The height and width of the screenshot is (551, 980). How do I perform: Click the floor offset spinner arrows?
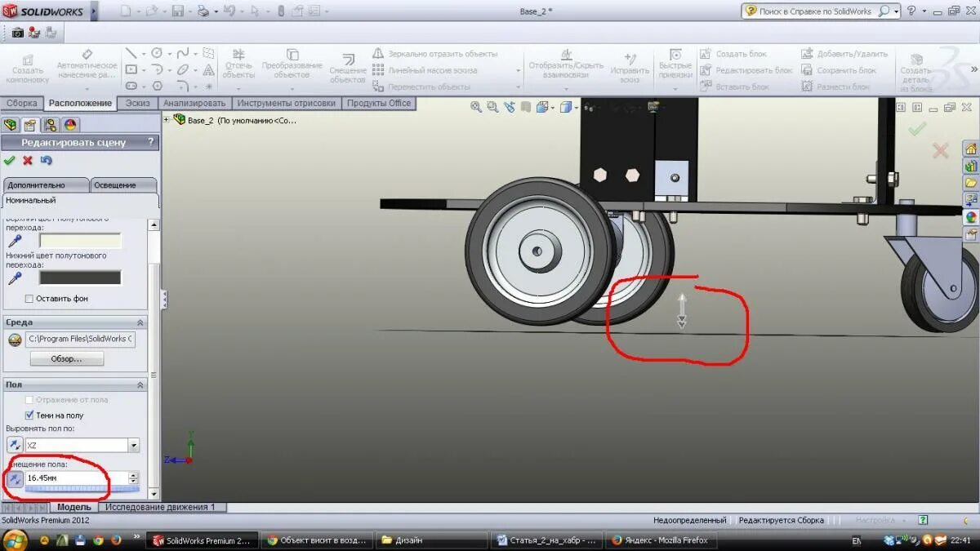pos(134,478)
